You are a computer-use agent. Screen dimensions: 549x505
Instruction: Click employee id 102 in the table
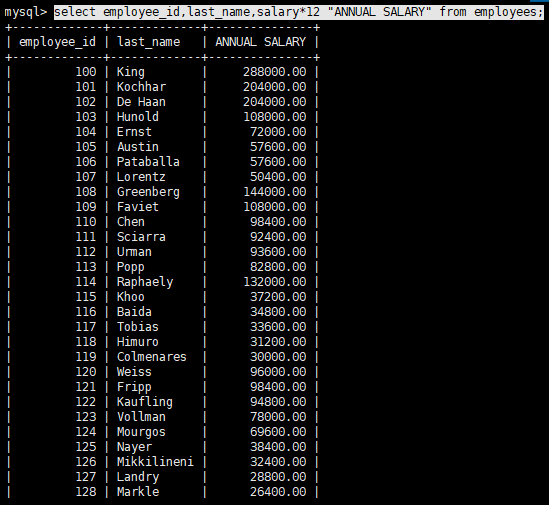coord(85,102)
